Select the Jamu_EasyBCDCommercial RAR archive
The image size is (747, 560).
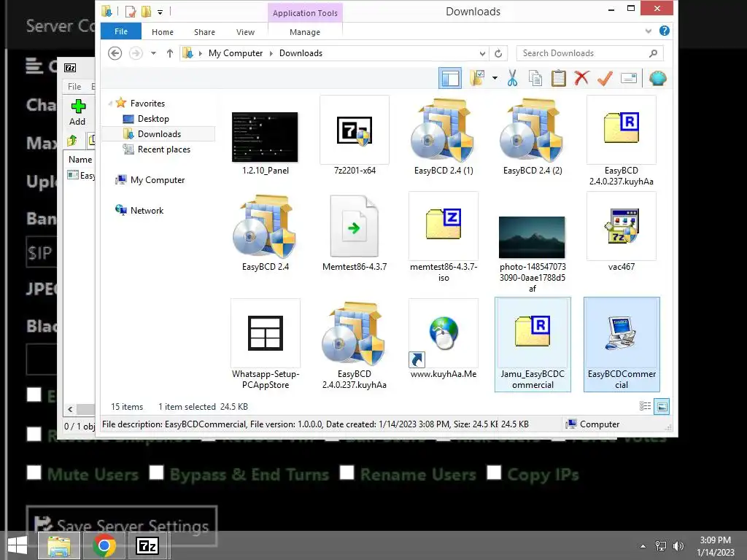coord(533,345)
